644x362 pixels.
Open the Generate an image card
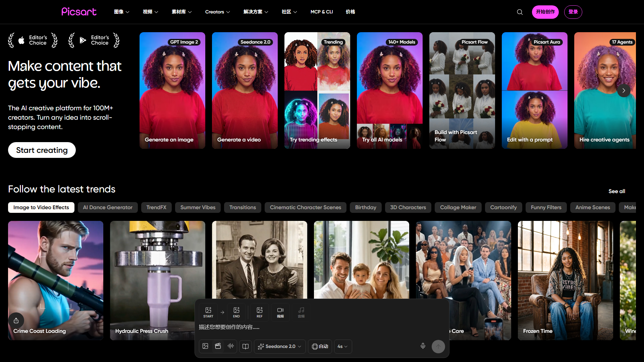coord(172,90)
